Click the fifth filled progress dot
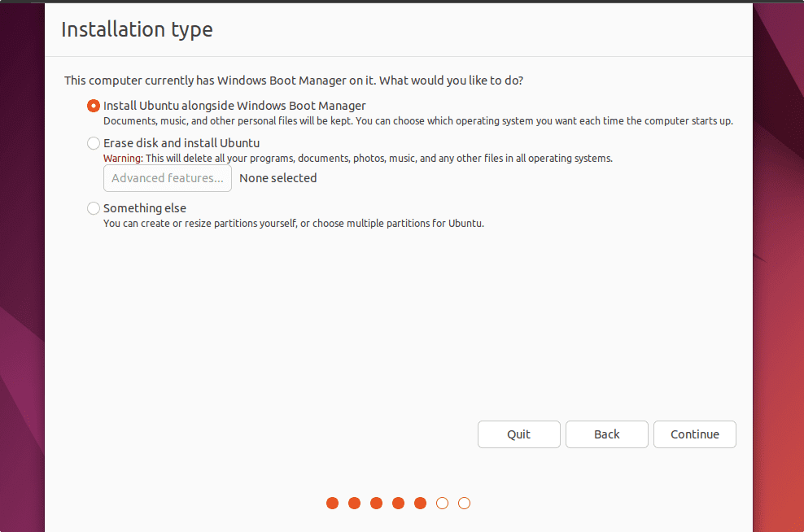Viewport: 804px width, 532px height. pyautogui.click(x=420, y=504)
